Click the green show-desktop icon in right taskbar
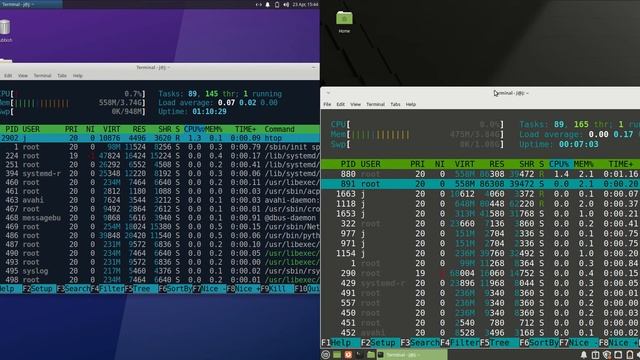The width and height of the screenshot is (640, 360). [337, 355]
